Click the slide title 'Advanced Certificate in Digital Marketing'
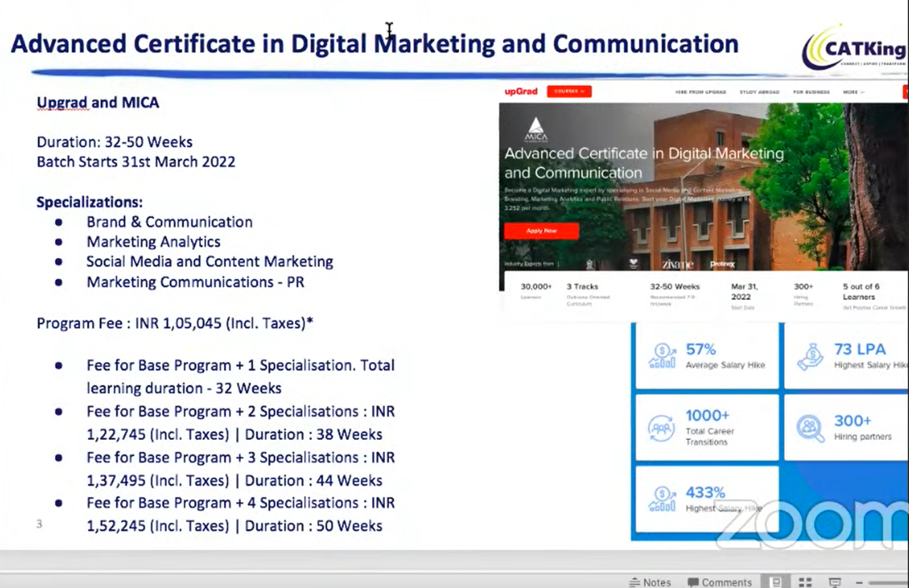The image size is (909, 588). point(374,44)
